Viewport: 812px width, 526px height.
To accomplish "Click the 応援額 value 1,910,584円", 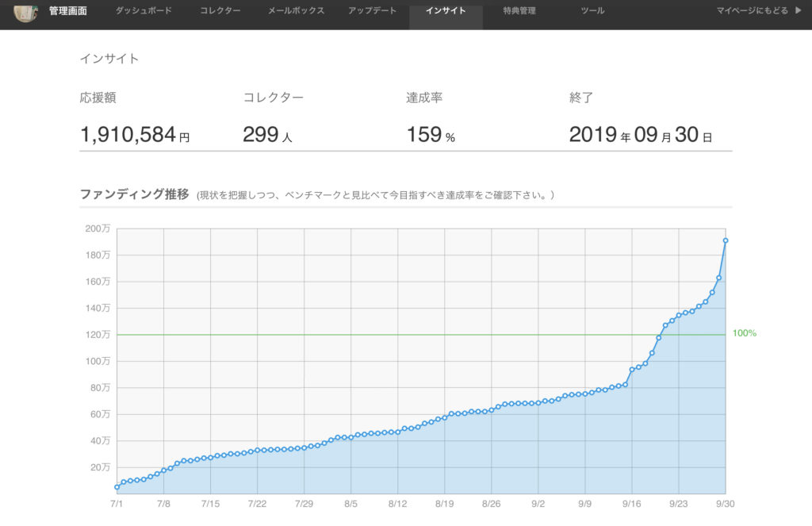I will tap(134, 135).
